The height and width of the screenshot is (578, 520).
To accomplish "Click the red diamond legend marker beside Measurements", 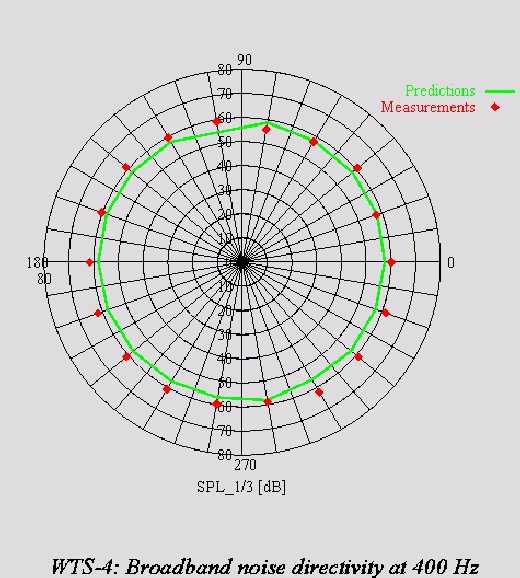I will point(495,107).
